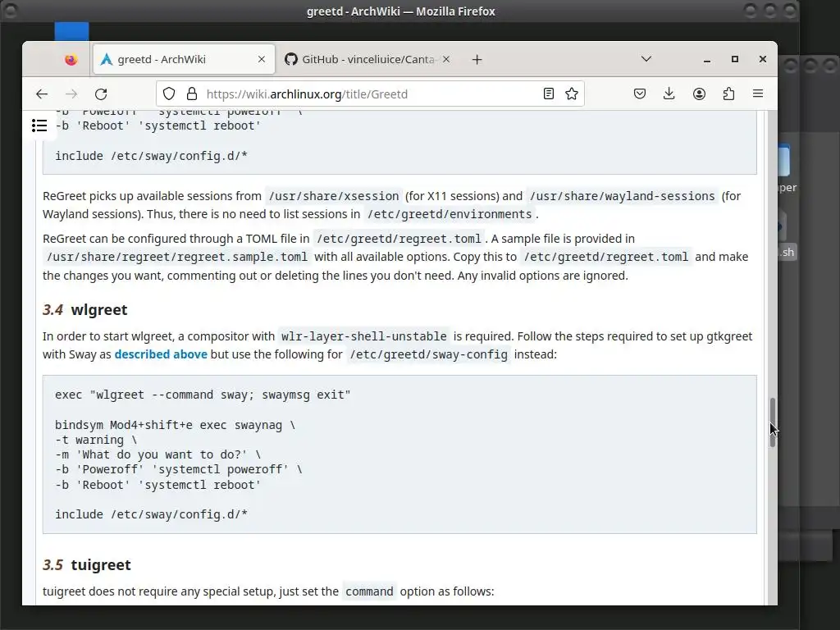This screenshot has width=840, height=630.
Task: Show site security padlock info
Action: coord(191,94)
